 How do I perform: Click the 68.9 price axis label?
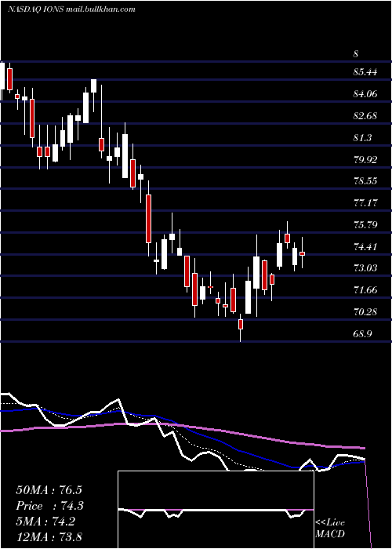(362, 333)
